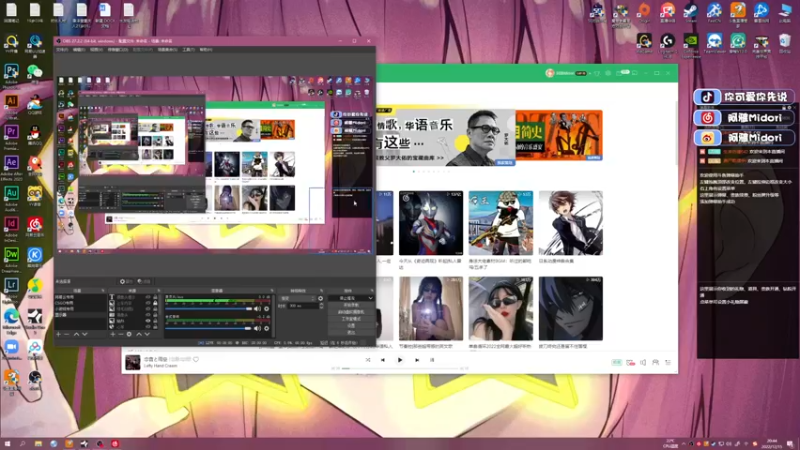Open the Ultraman video thumbnail in the music player
The width and height of the screenshot is (800, 450).
click(x=431, y=223)
